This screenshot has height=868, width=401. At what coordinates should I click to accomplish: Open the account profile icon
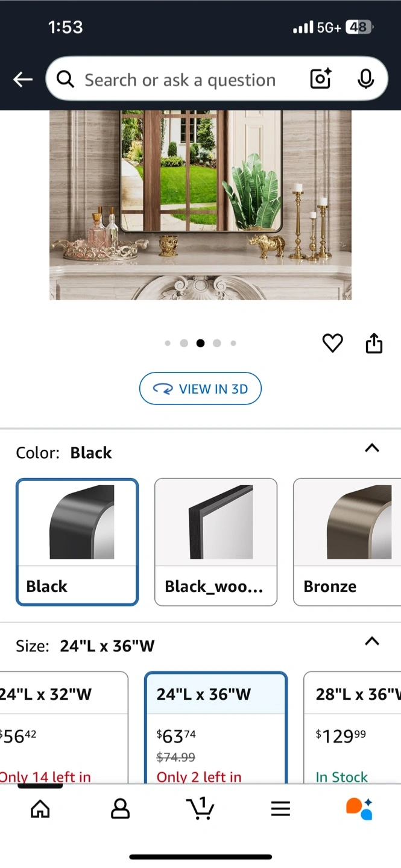coord(121,809)
